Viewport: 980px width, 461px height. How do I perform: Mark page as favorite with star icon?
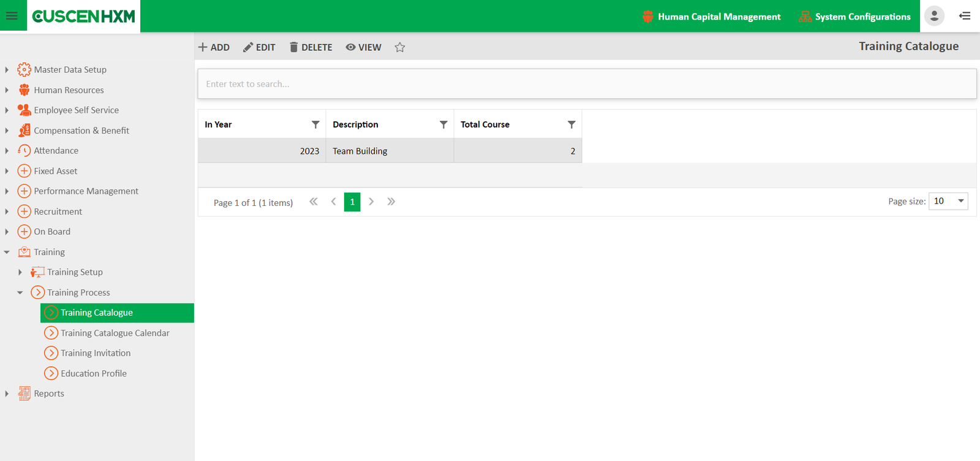click(x=400, y=47)
